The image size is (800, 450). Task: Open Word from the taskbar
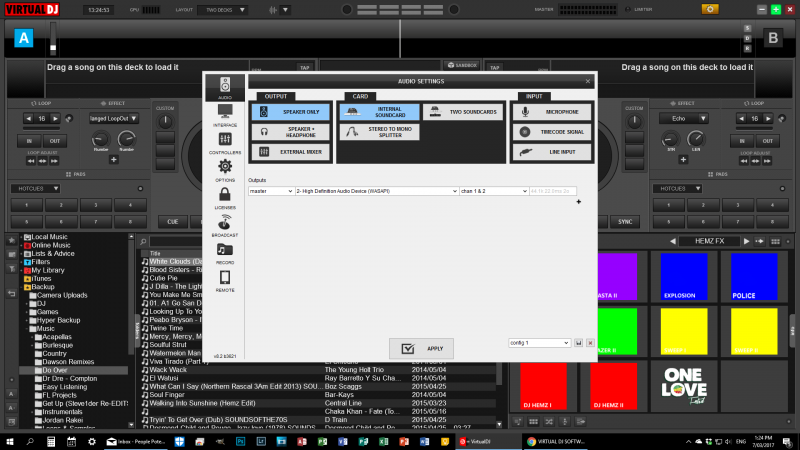pyautogui.click(x=424, y=442)
